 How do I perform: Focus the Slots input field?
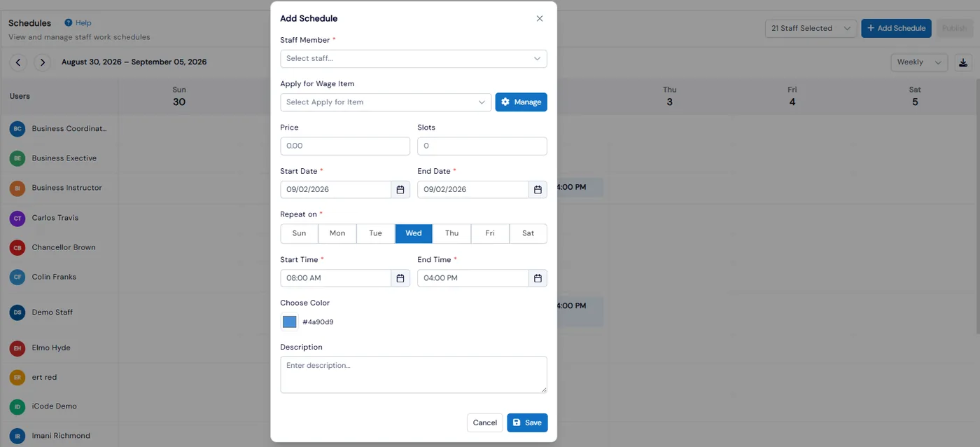[x=482, y=146]
